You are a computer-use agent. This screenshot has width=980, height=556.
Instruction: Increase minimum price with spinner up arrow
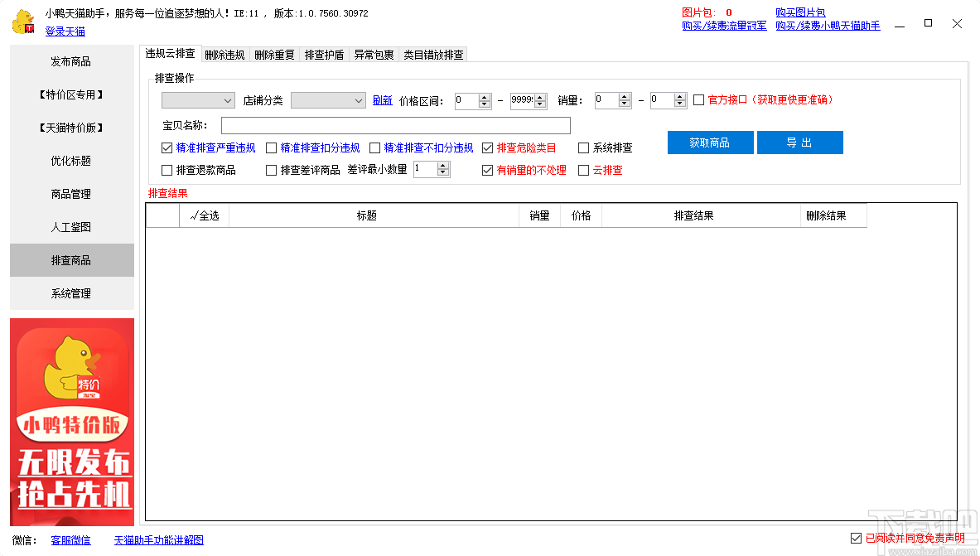point(485,97)
